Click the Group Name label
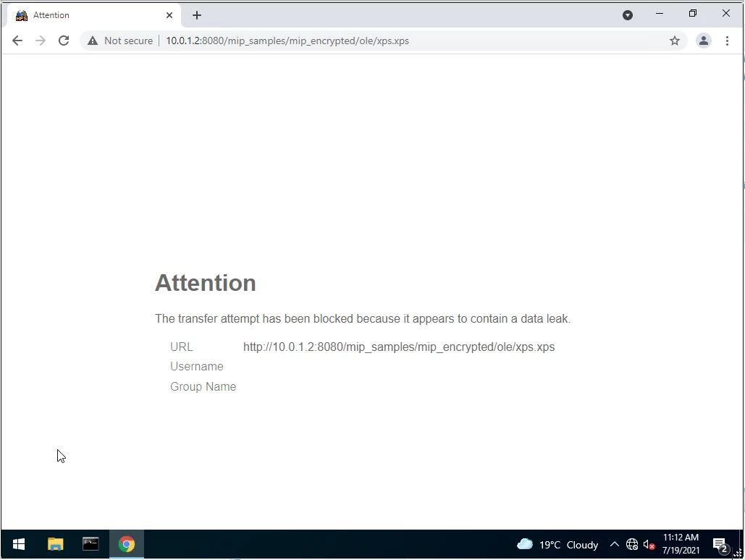 pos(203,386)
